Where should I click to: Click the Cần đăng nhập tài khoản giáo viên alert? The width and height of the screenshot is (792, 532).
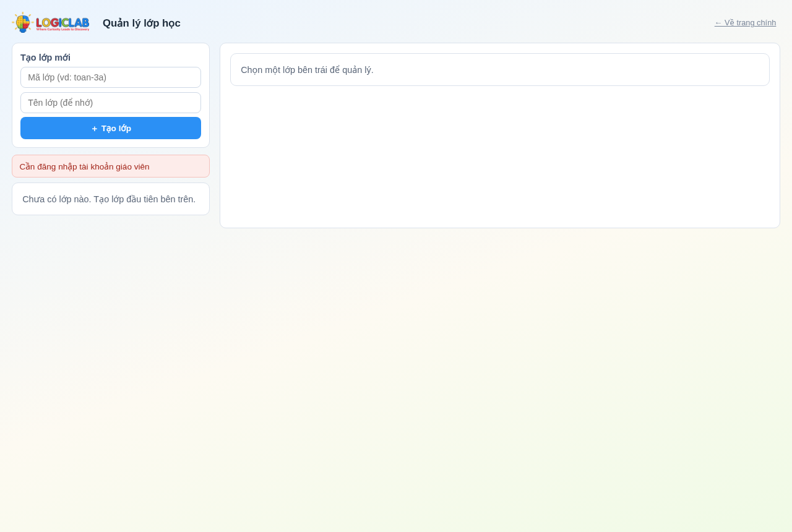(x=111, y=166)
